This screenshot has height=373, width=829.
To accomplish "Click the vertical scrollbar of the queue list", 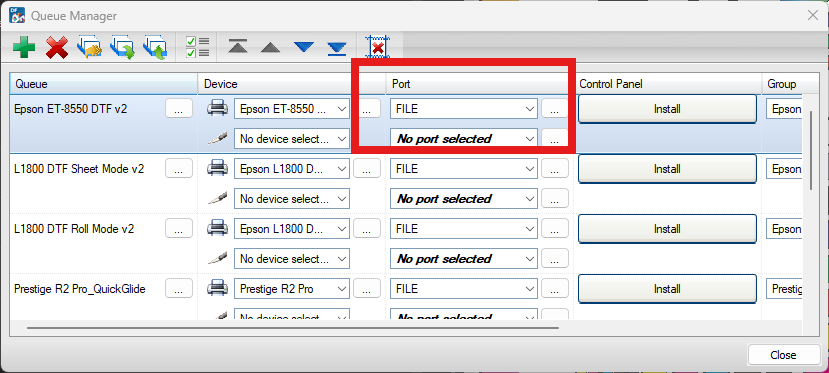I will [x=811, y=150].
